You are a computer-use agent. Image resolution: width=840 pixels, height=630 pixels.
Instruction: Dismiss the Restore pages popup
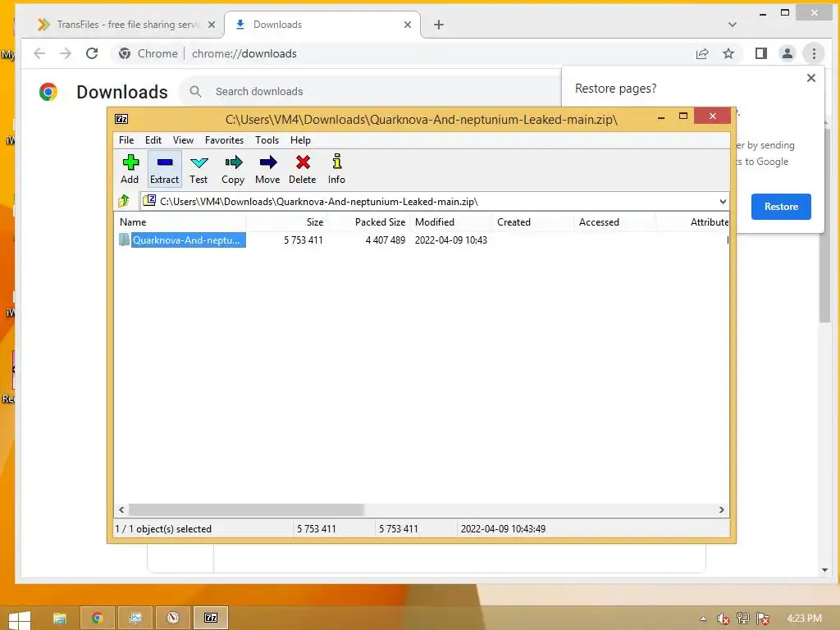811,78
